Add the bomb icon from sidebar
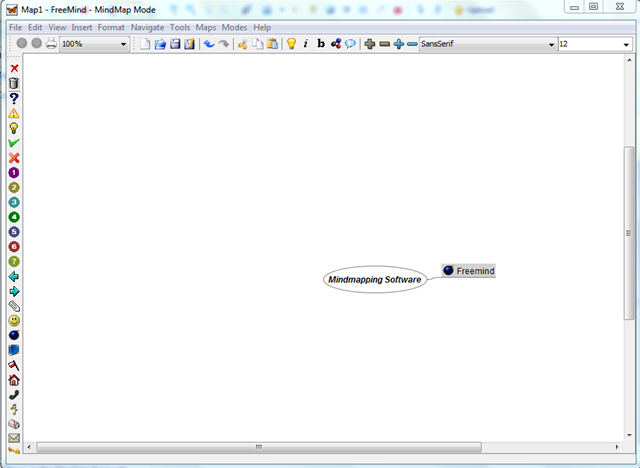 14,335
